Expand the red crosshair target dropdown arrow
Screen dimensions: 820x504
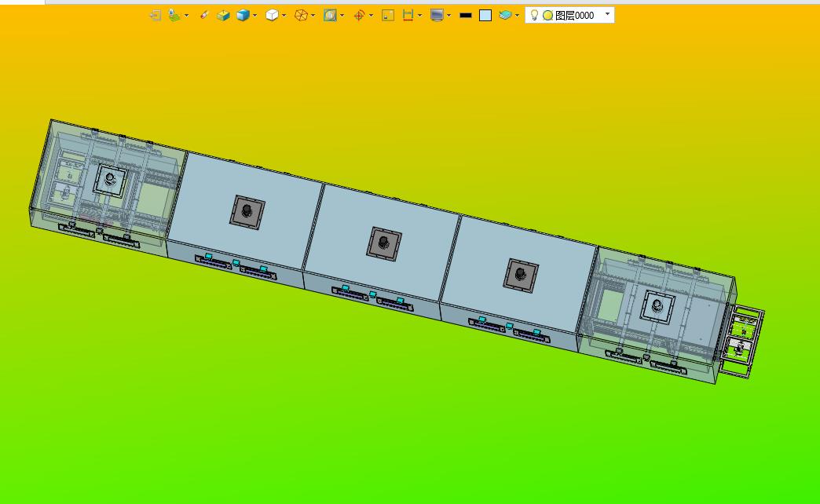[372, 16]
